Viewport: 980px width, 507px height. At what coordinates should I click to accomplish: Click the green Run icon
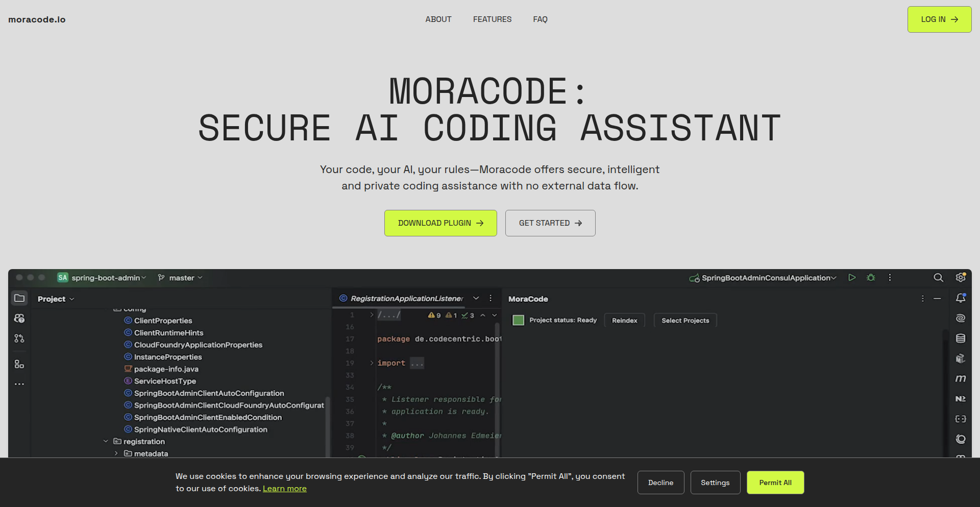pos(852,278)
